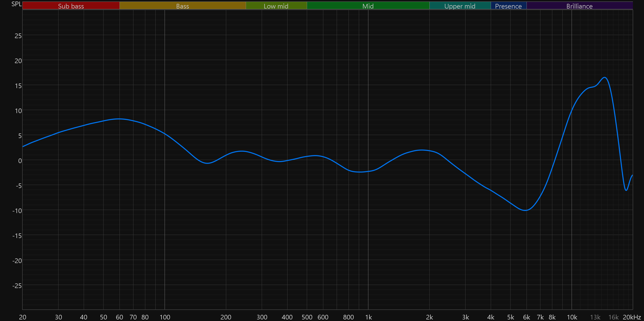Click the purple Brilliance band header
Image resolution: width=644 pixels, height=321 pixels.
point(579,6)
